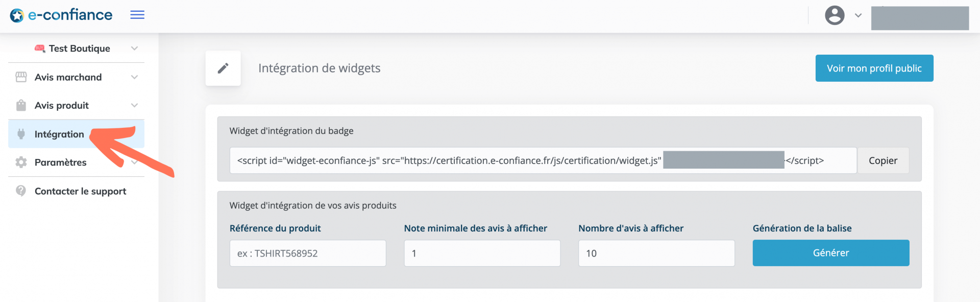980x302 pixels.
Task: Expand the Test Boutique store selector
Action: [x=134, y=48]
